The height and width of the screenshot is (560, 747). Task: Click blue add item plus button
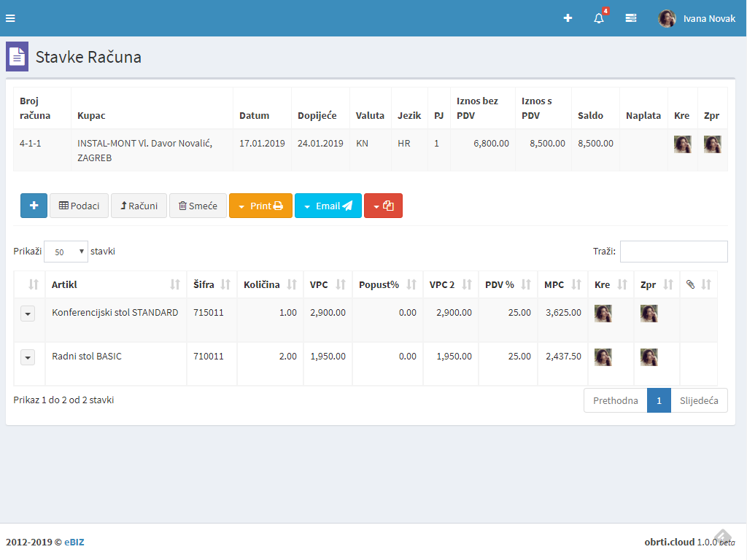[34, 206]
